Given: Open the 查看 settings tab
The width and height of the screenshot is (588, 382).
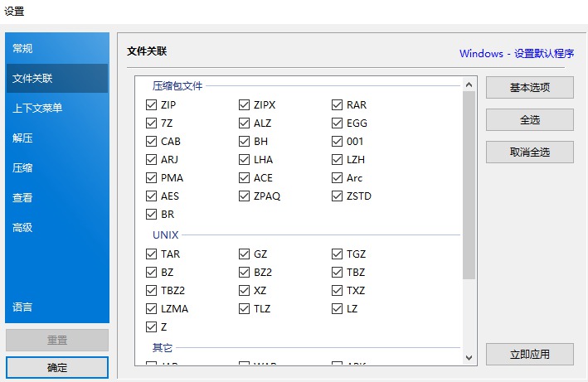Looking at the screenshot, I should 57,198.
